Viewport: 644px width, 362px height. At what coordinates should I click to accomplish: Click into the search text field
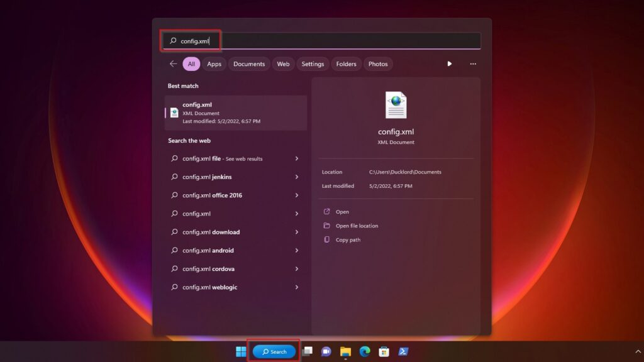pos(321,41)
